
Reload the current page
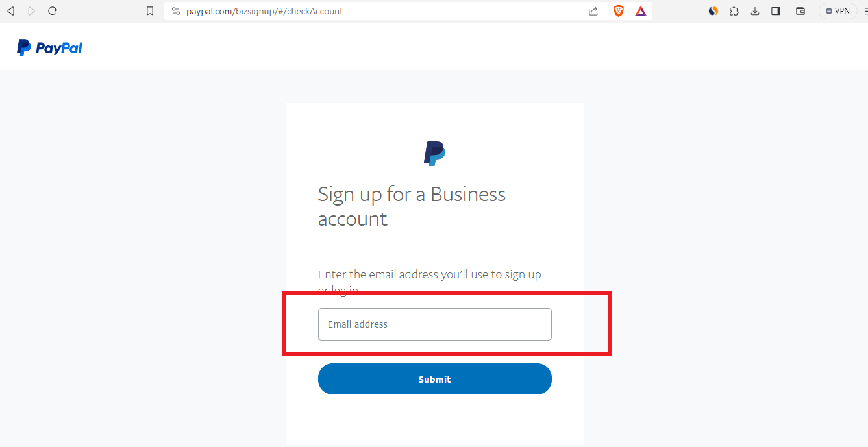point(52,10)
